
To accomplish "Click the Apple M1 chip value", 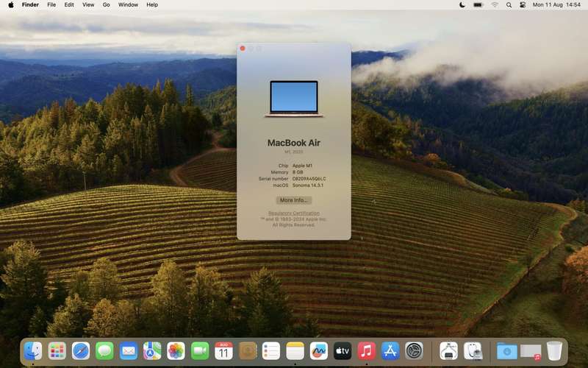I will coord(302,166).
